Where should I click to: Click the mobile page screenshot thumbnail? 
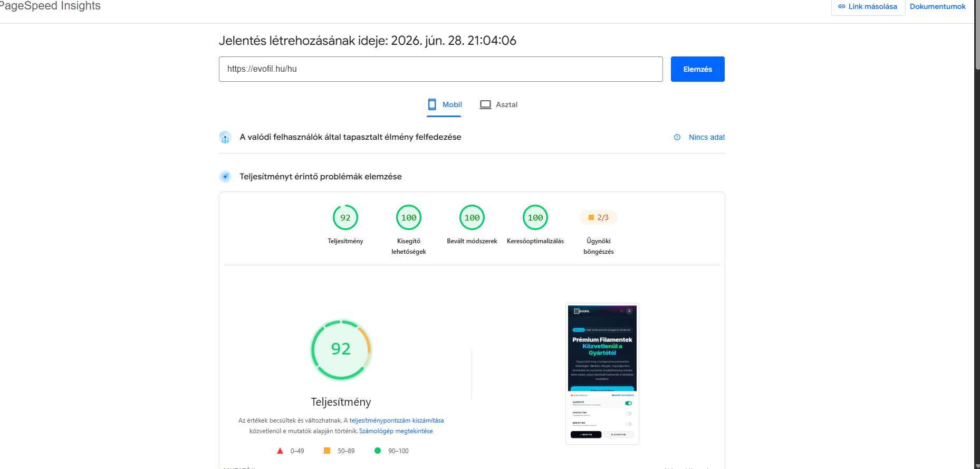(602, 374)
